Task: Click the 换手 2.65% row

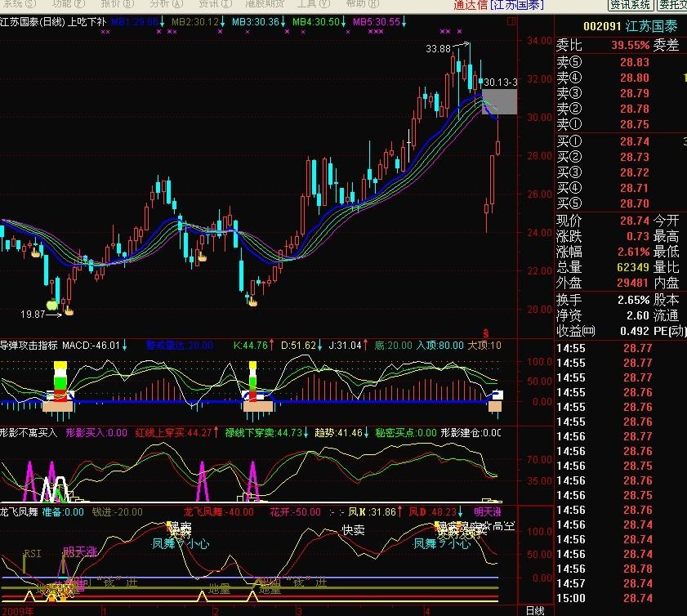Action: [x=603, y=300]
